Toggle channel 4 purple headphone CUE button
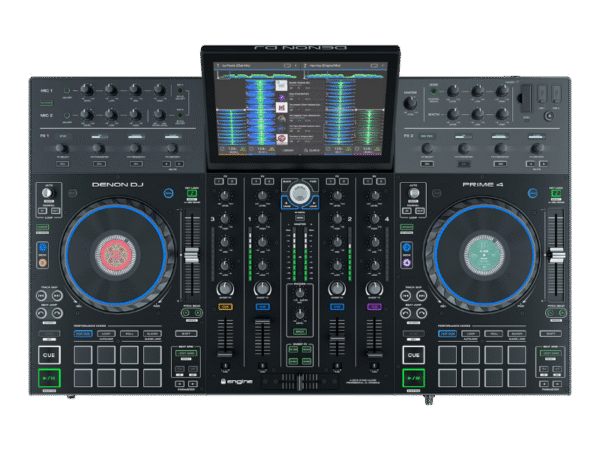 [x=373, y=305]
